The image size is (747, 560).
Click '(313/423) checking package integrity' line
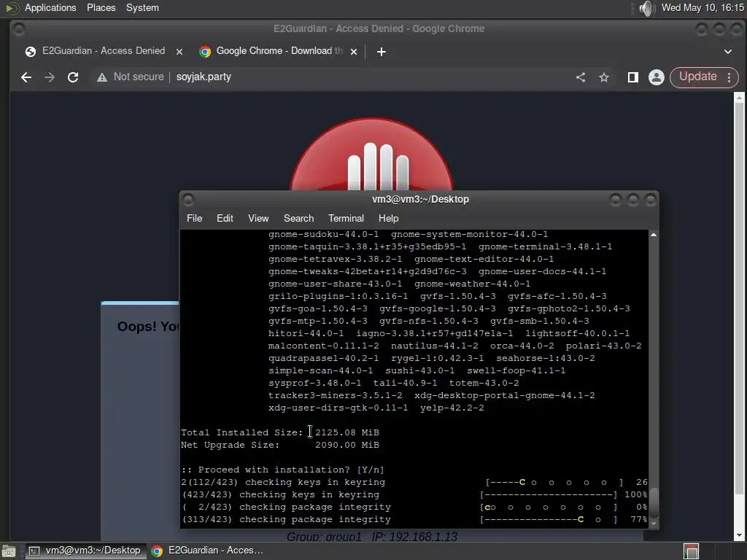point(286,519)
